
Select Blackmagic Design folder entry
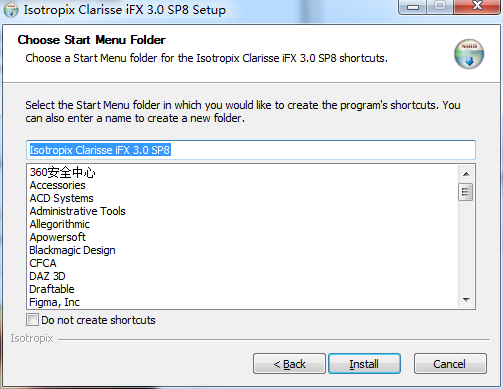pyautogui.click(x=72, y=250)
